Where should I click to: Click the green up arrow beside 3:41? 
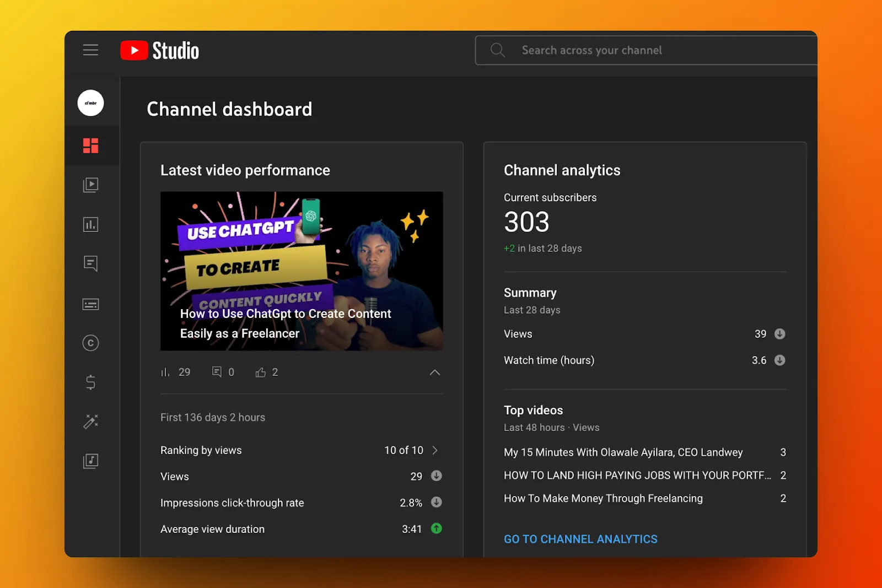click(436, 528)
